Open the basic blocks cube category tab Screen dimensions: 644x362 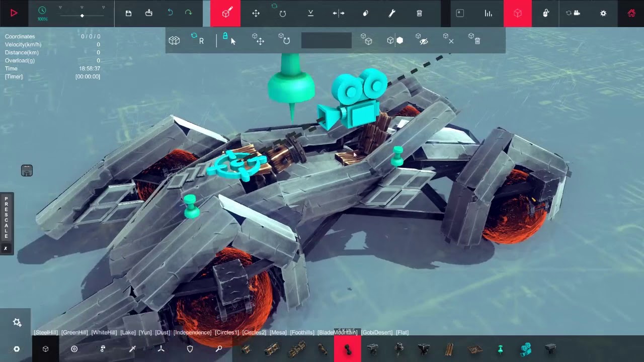pos(46,349)
